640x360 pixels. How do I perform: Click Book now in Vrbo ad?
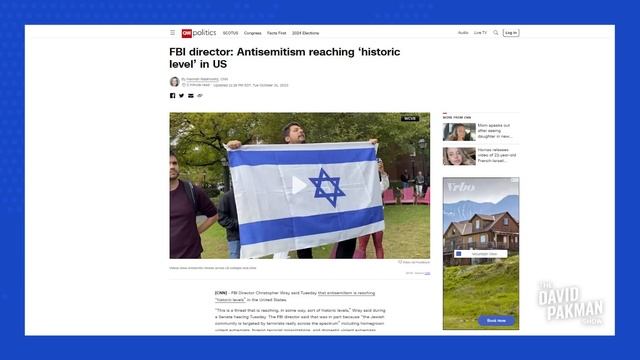(496, 321)
